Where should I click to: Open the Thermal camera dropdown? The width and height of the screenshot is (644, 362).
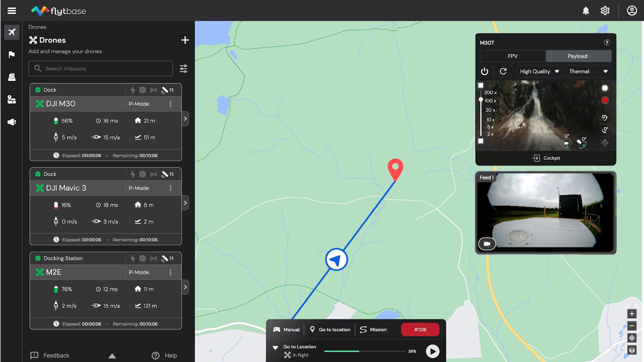click(x=588, y=71)
